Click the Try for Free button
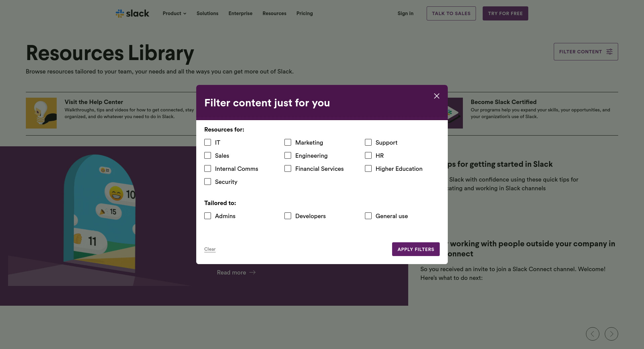644x349 pixels. click(505, 13)
